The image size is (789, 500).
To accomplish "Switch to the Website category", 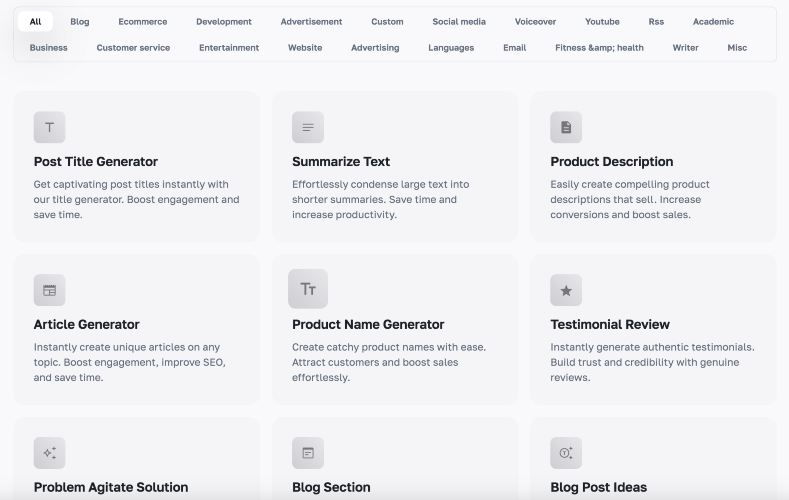I will [x=305, y=48].
